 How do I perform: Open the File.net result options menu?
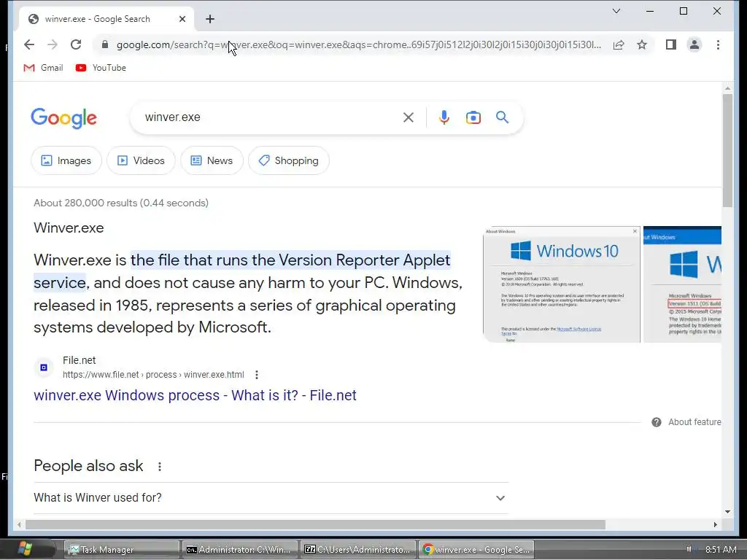257,375
